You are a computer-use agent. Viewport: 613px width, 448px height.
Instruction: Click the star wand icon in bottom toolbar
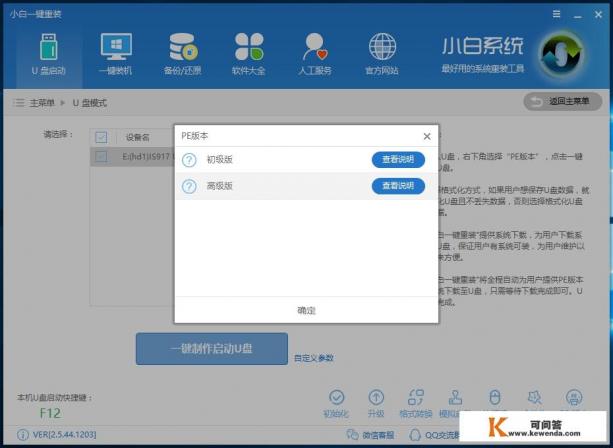pyautogui.click(x=534, y=397)
